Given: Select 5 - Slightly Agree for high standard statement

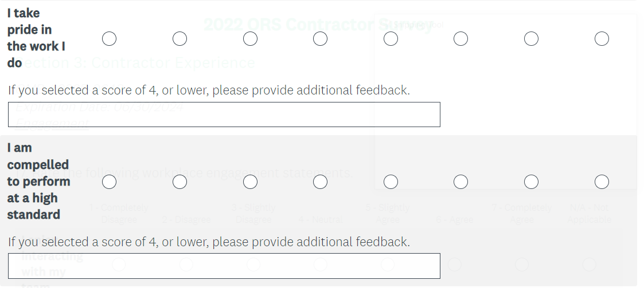Looking at the screenshot, I should 391,182.
